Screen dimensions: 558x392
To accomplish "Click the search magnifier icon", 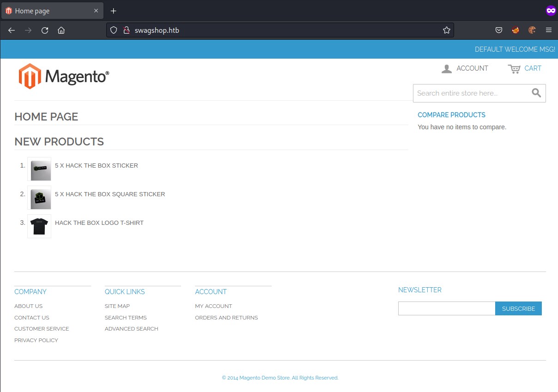I will [x=536, y=93].
